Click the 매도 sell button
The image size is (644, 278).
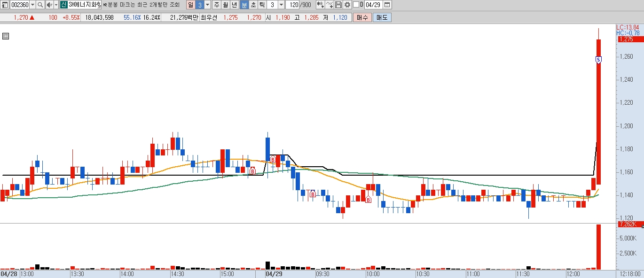pyautogui.click(x=382, y=17)
